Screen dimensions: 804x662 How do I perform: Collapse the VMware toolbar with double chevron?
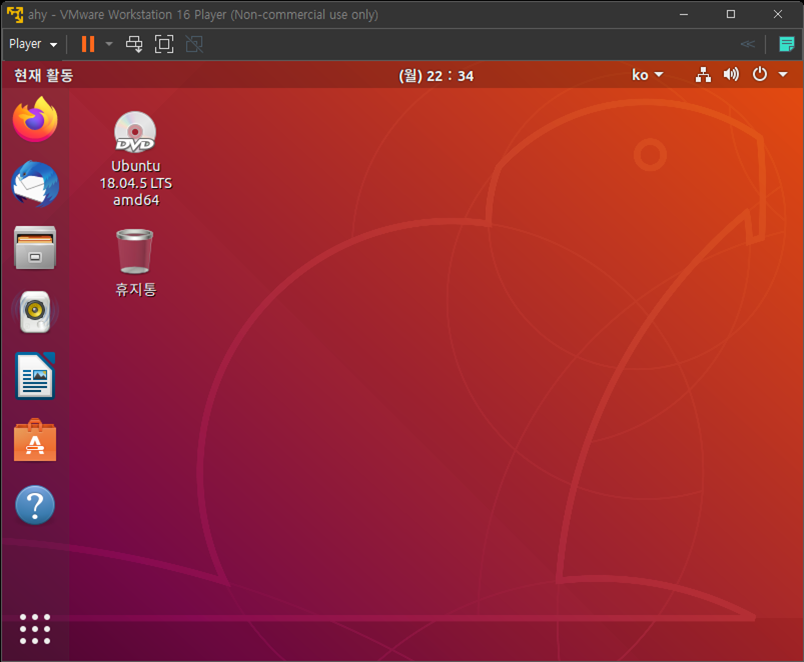coord(748,44)
